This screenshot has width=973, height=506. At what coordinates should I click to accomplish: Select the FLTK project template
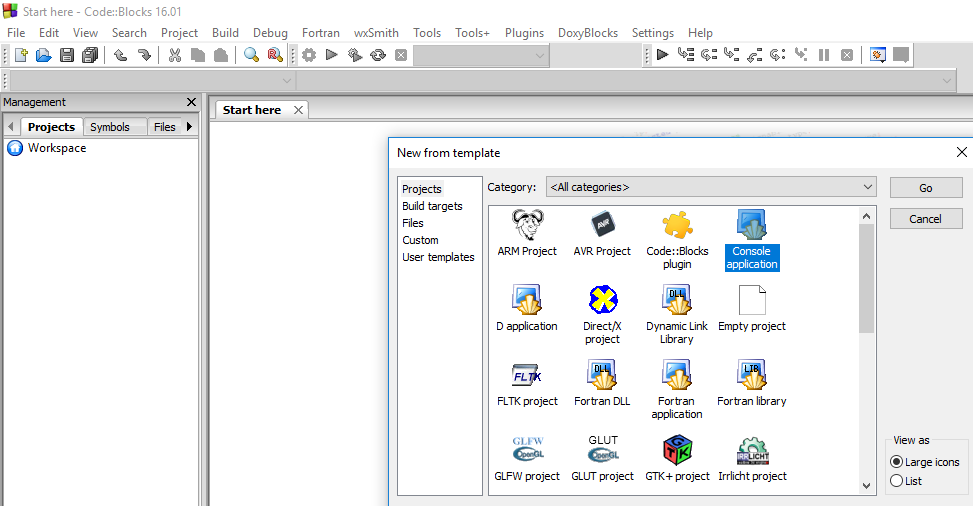pos(527,384)
